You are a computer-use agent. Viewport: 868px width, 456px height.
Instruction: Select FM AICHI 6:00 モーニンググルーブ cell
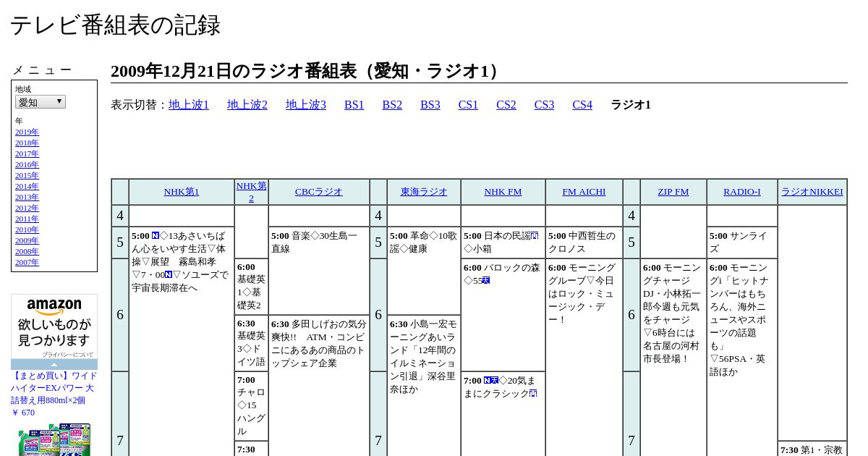click(x=584, y=358)
